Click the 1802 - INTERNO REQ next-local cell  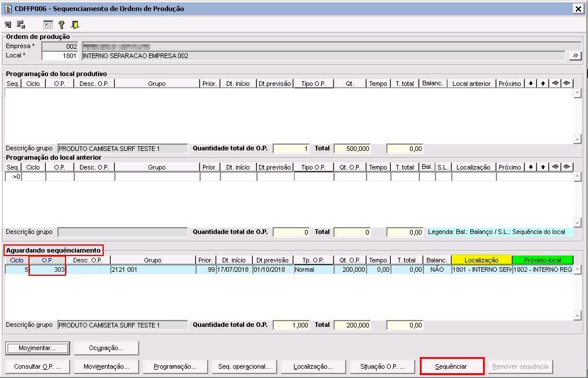pos(543,269)
